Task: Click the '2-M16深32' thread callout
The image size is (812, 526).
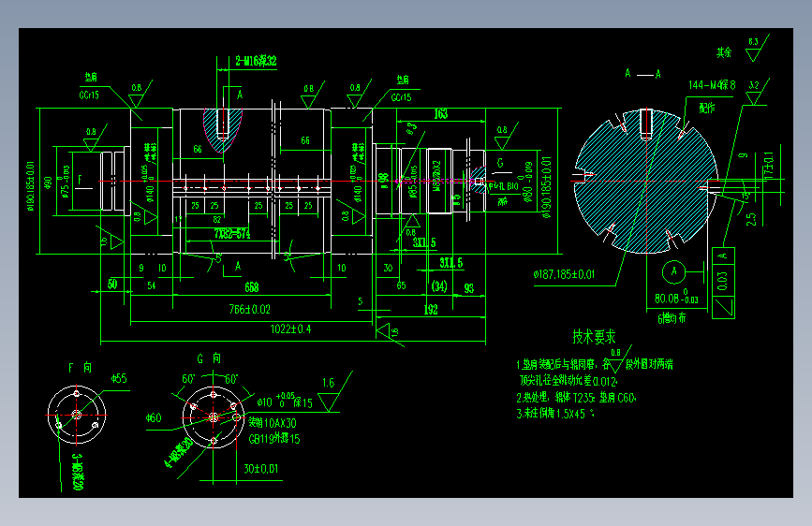Action: point(257,61)
